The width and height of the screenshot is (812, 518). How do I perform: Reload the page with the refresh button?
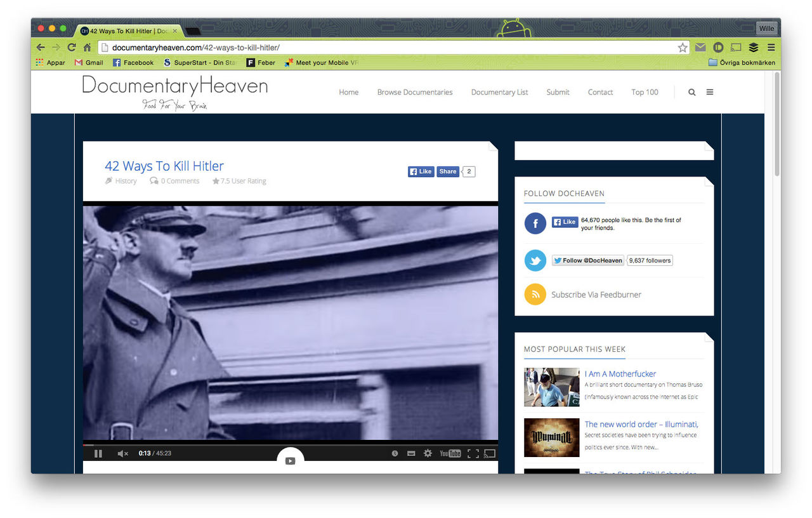coord(72,48)
